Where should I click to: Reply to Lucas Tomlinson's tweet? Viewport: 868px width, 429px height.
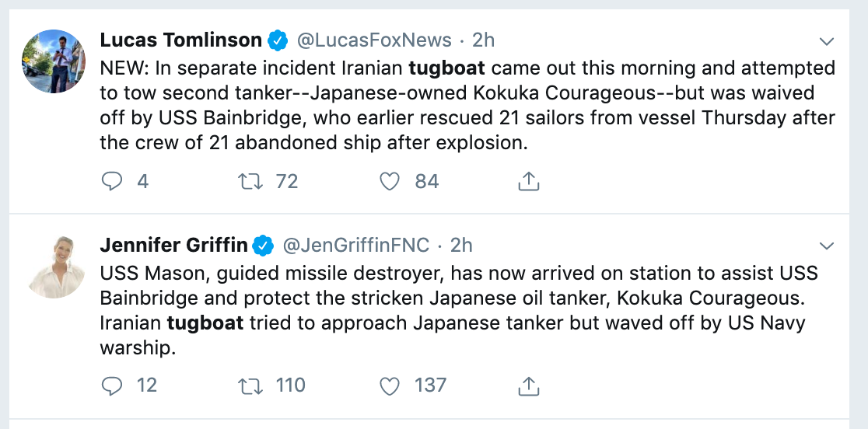click(113, 182)
